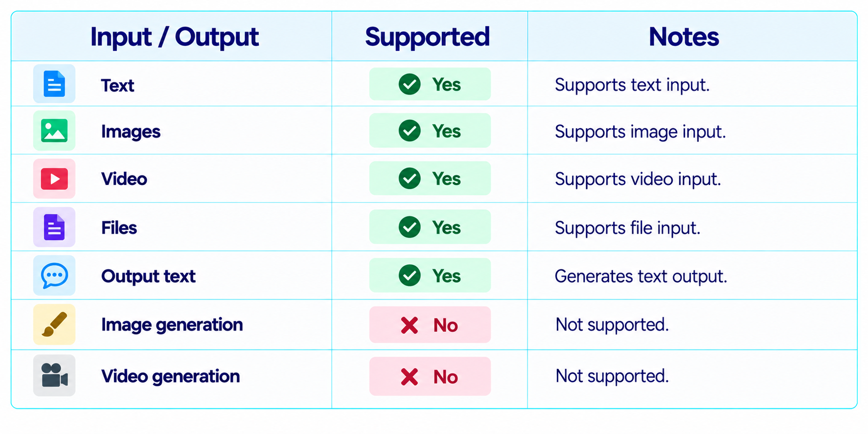Select the Yes badge for Images

[430, 131]
